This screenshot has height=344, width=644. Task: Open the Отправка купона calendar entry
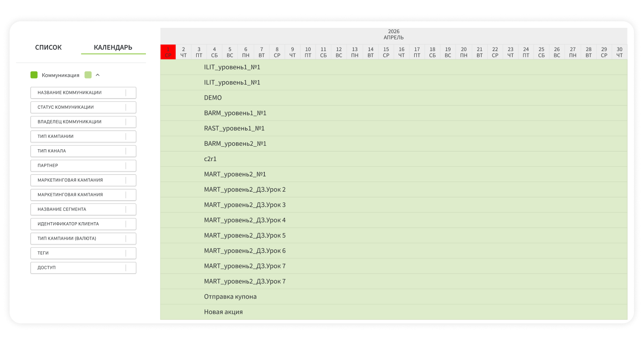(230, 297)
